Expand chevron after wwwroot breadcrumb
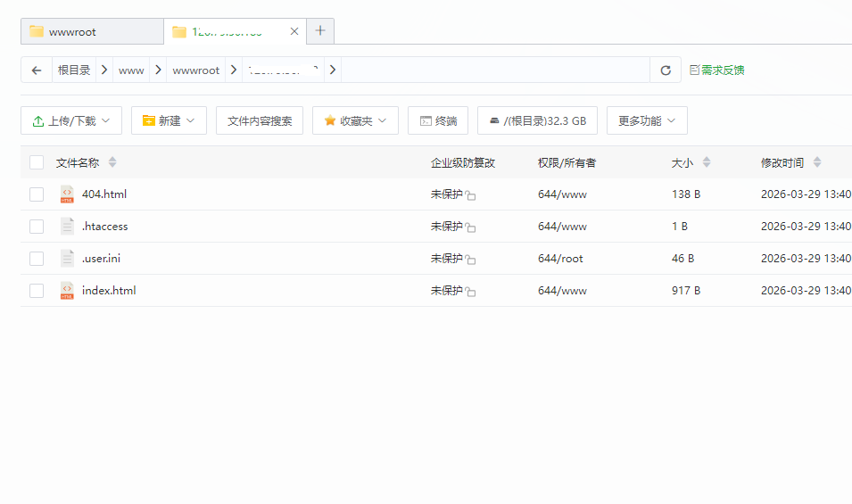The width and height of the screenshot is (852, 504). point(234,70)
